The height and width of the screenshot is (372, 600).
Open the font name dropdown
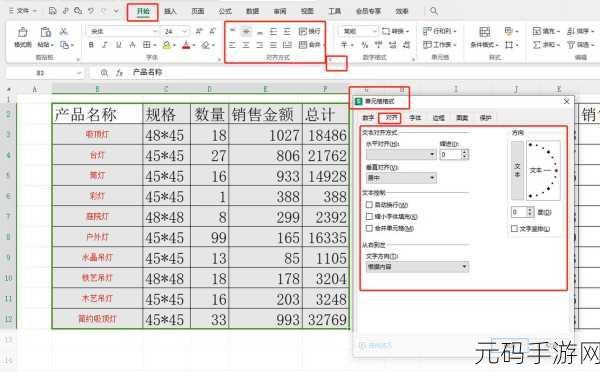pyautogui.click(x=155, y=31)
